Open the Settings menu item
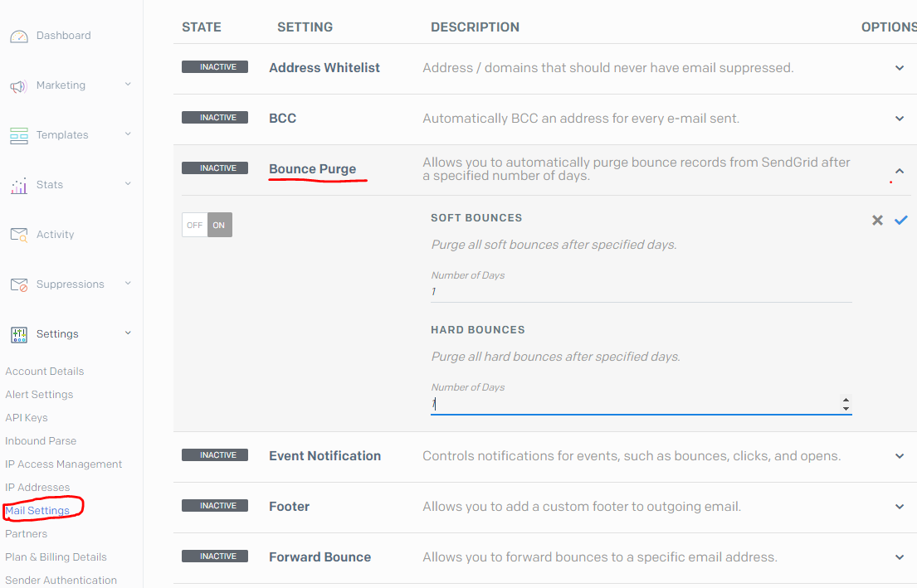Image resolution: width=917 pixels, height=588 pixels. pos(57,333)
